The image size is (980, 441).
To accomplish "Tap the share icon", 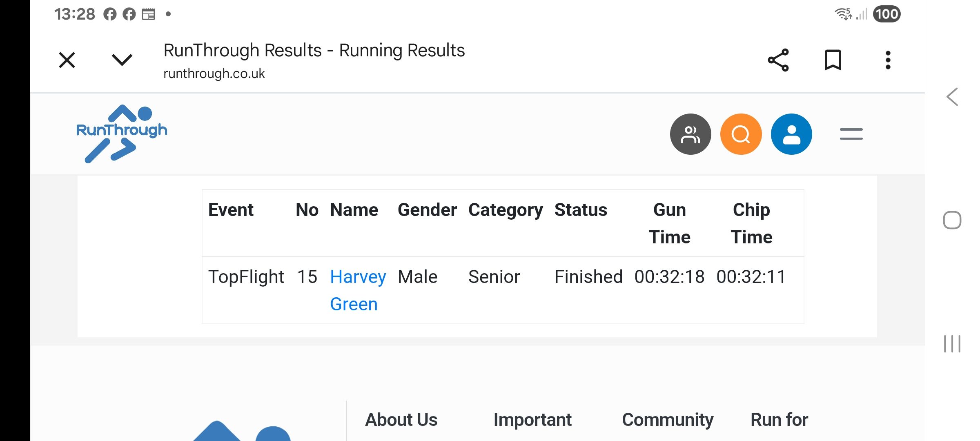I will pos(778,60).
